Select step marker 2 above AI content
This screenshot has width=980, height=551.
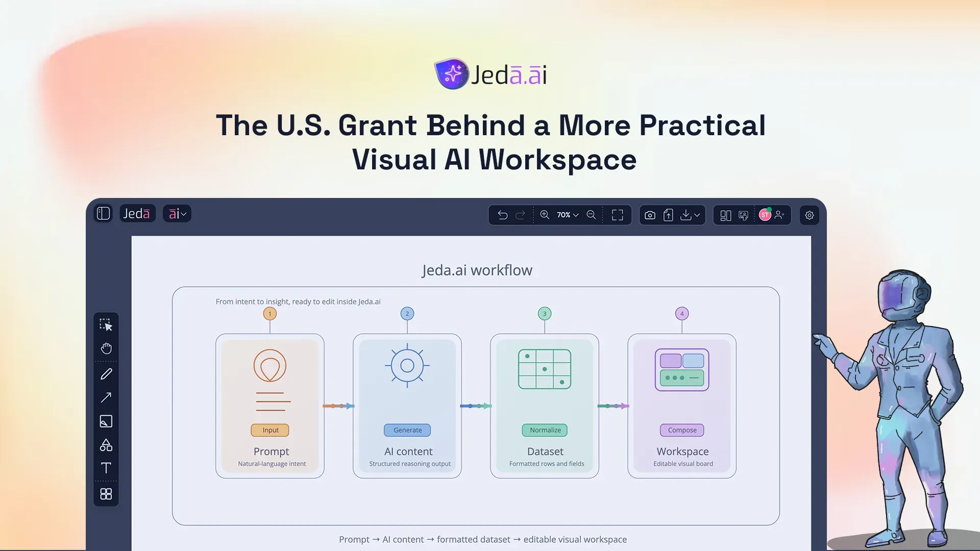407,314
